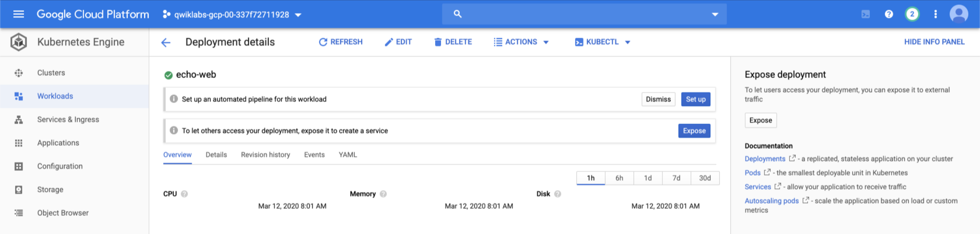Select the 1h time range
The width and height of the screenshot is (980, 234).
[x=591, y=178]
